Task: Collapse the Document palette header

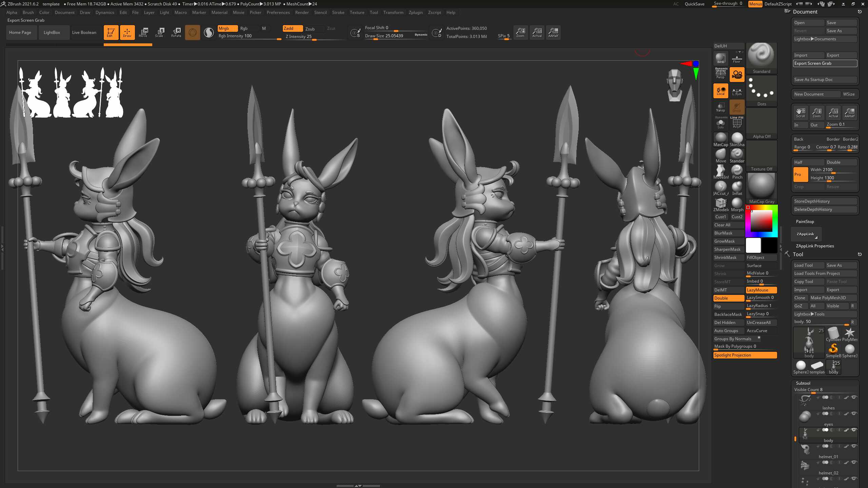Action: coord(805,12)
